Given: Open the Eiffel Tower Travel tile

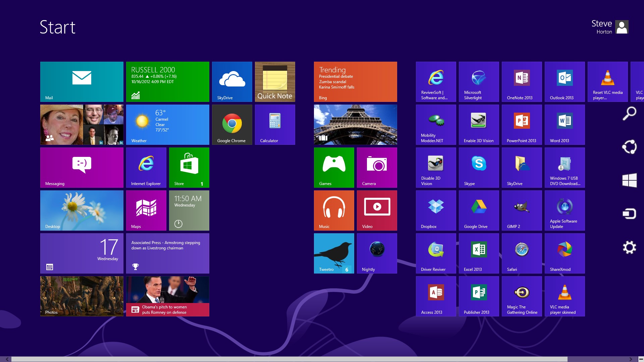Looking at the screenshot, I should 356,125.
